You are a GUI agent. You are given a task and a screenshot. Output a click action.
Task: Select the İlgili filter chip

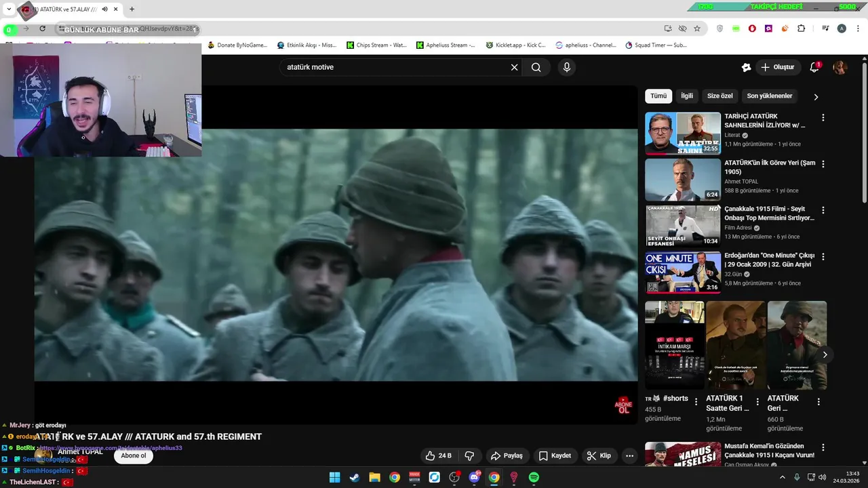tap(687, 96)
